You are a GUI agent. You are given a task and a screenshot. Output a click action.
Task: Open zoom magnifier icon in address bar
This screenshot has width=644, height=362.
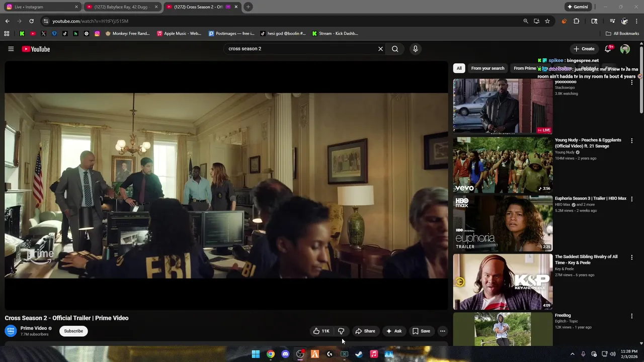pyautogui.click(x=526, y=21)
